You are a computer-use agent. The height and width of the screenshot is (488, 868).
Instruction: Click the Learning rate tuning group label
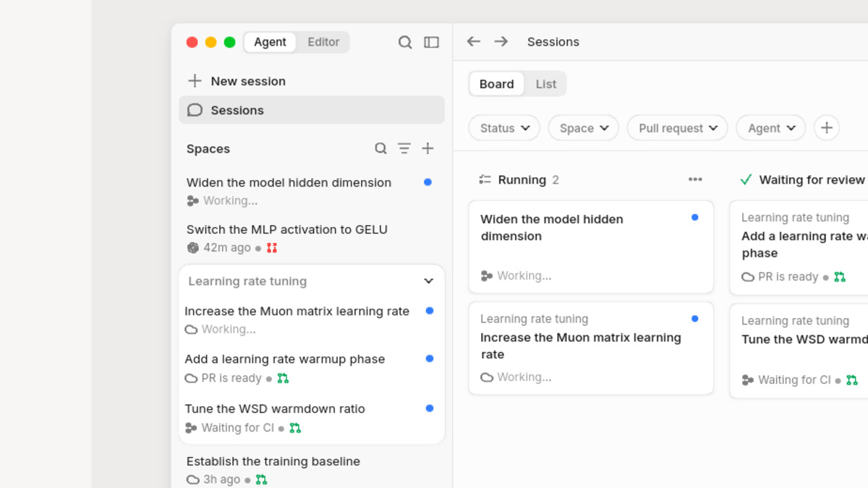pos(247,281)
